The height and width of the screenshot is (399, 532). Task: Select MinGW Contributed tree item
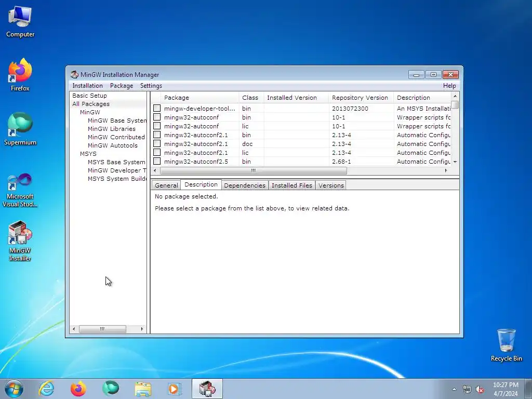(116, 137)
